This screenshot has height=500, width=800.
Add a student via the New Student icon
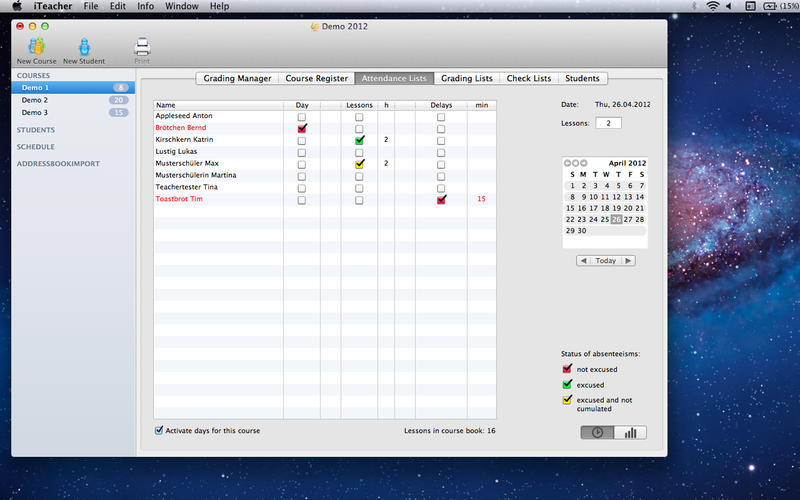pos(84,51)
